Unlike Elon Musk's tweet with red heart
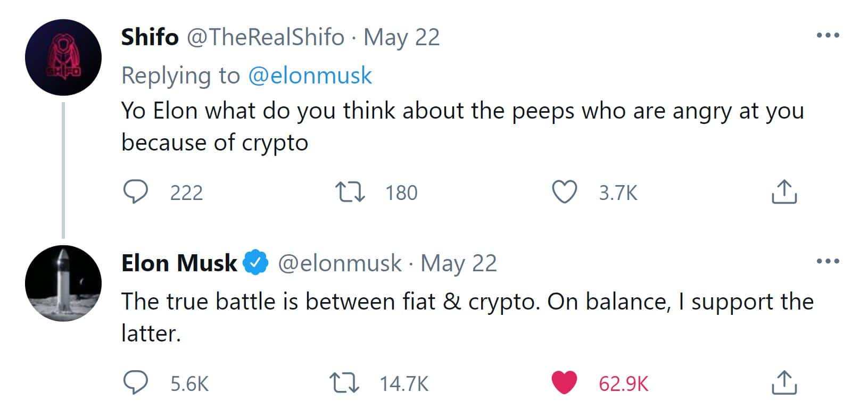 564,383
